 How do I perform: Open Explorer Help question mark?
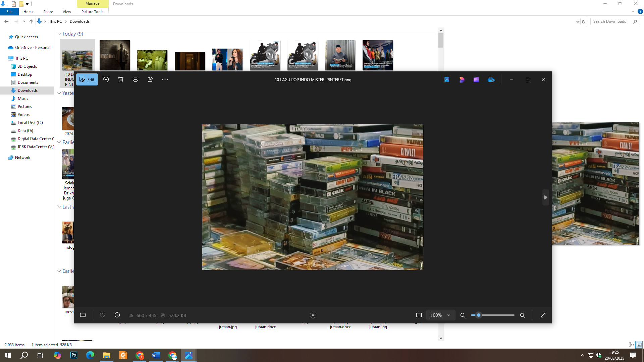click(x=640, y=12)
